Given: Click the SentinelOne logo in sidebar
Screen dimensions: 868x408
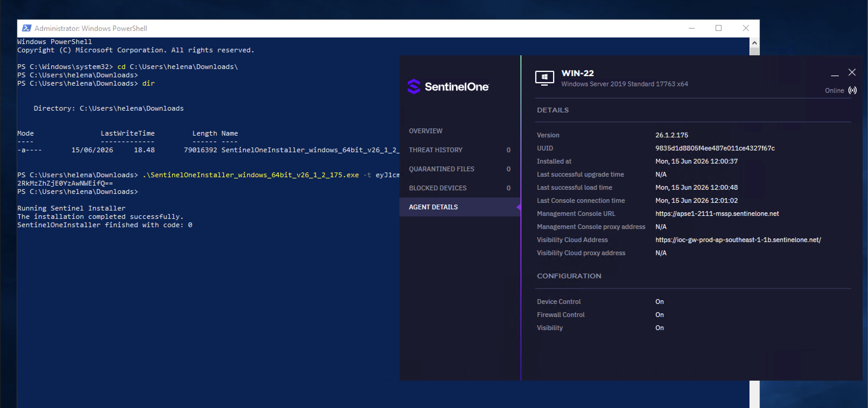Looking at the screenshot, I should 448,87.
